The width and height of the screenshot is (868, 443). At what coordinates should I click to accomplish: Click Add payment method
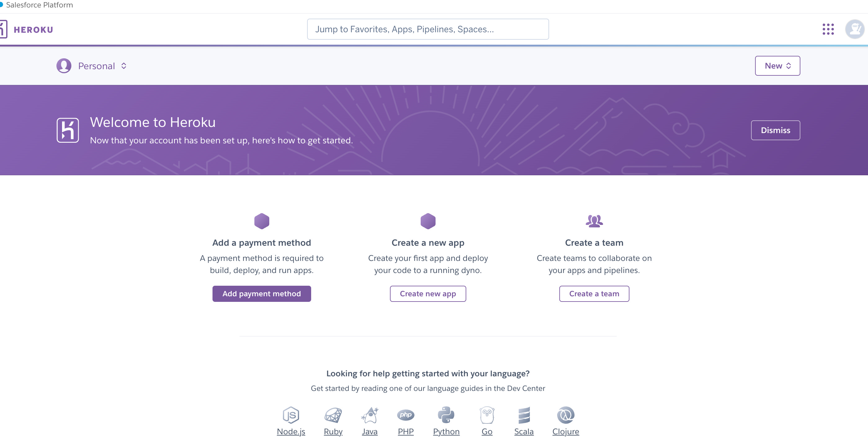coord(262,293)
